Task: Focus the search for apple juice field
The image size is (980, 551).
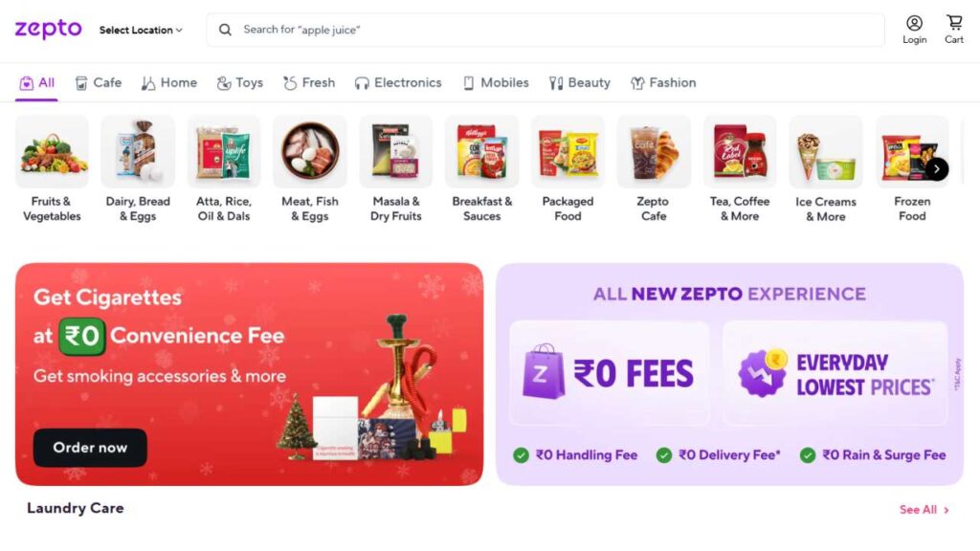Action: 546,30
